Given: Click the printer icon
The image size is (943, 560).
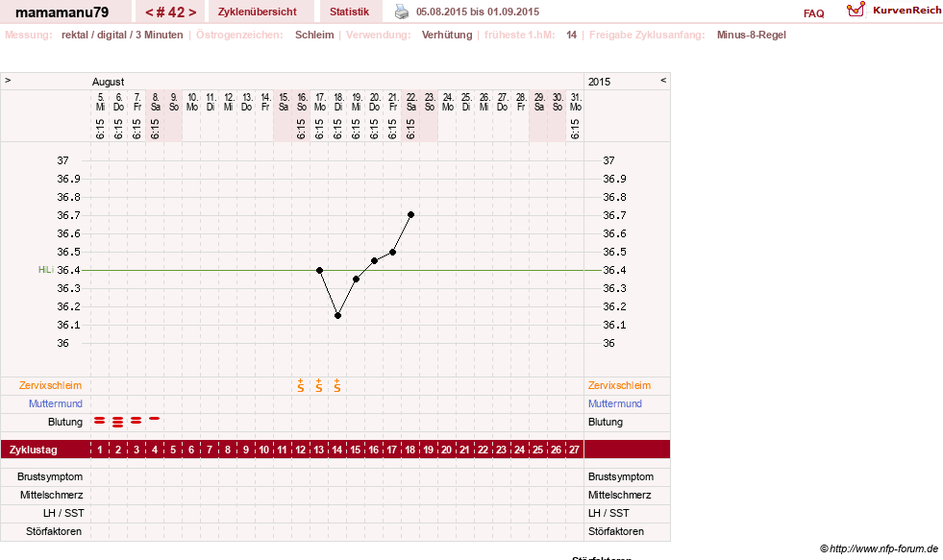Looking at the screenshot, I should click(x=401, y=12).
